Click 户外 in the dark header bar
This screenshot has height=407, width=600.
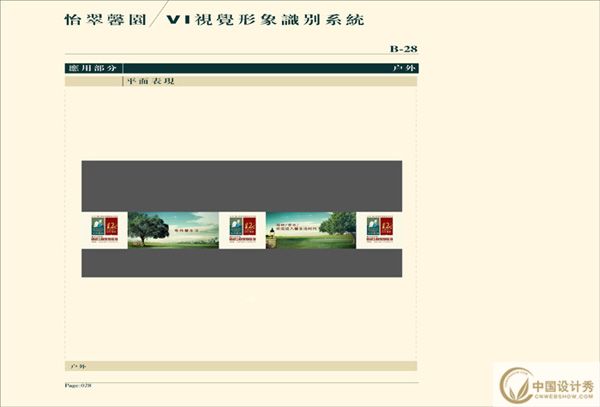pyautogui.click(x=404, y=68)
